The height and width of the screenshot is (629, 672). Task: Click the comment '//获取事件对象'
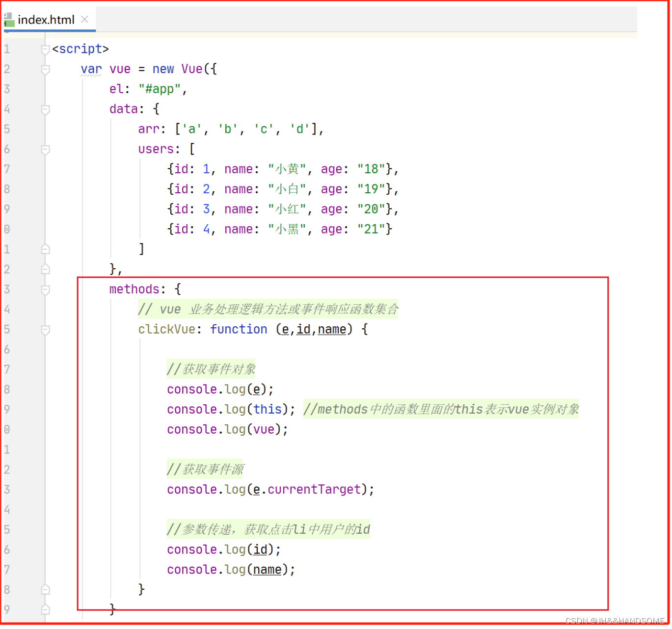211,369
